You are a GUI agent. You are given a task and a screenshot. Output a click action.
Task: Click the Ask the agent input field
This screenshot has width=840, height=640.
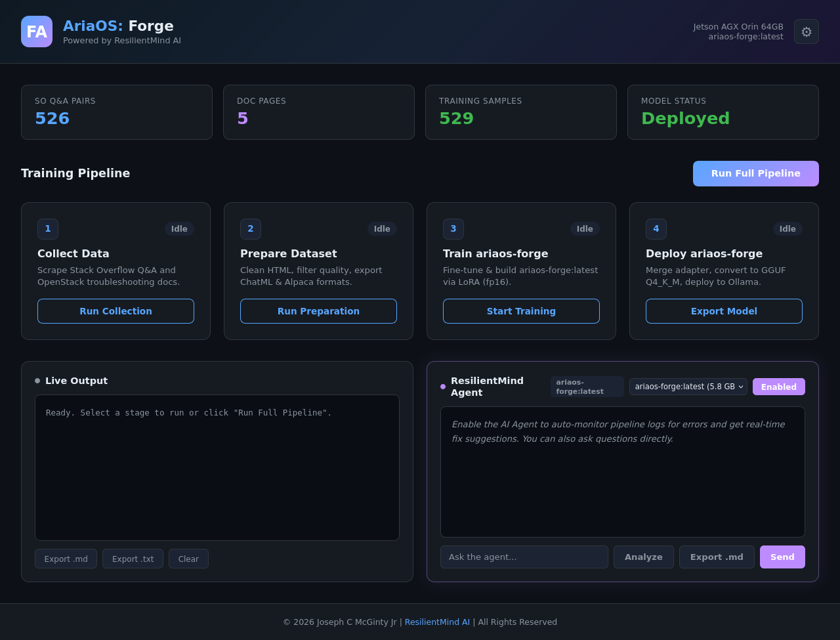point(524,557)
